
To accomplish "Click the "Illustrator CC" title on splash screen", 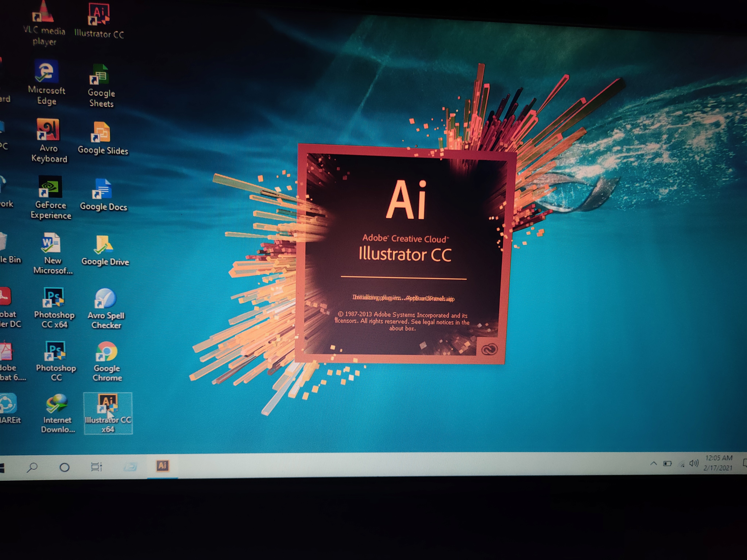I will [x=405, y=254].
